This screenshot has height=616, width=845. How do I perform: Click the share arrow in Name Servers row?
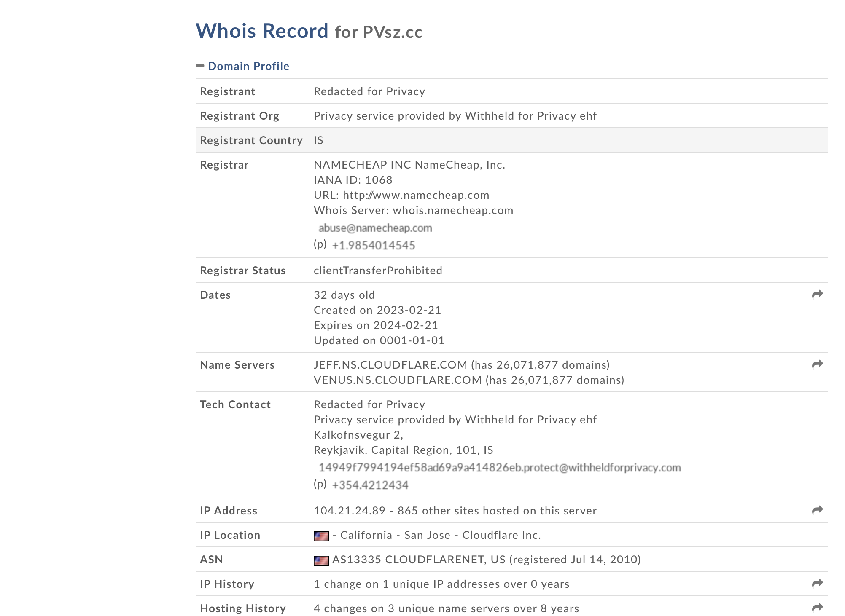point(817,364)
